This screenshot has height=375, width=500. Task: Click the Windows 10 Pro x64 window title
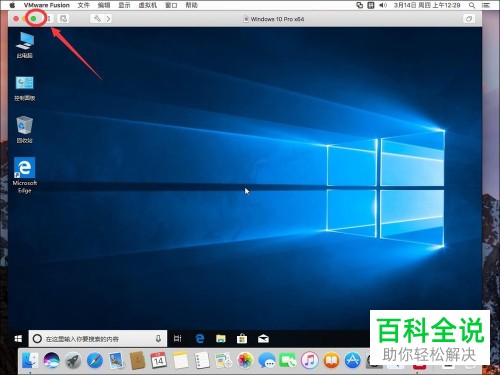coord(277,19)
